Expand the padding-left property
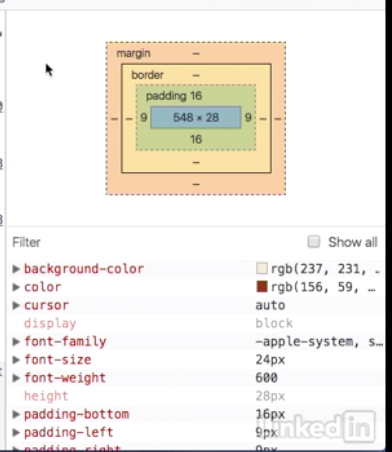Image resolution: width=392 pixels, height=452 pixels. (x=16, y=433)
